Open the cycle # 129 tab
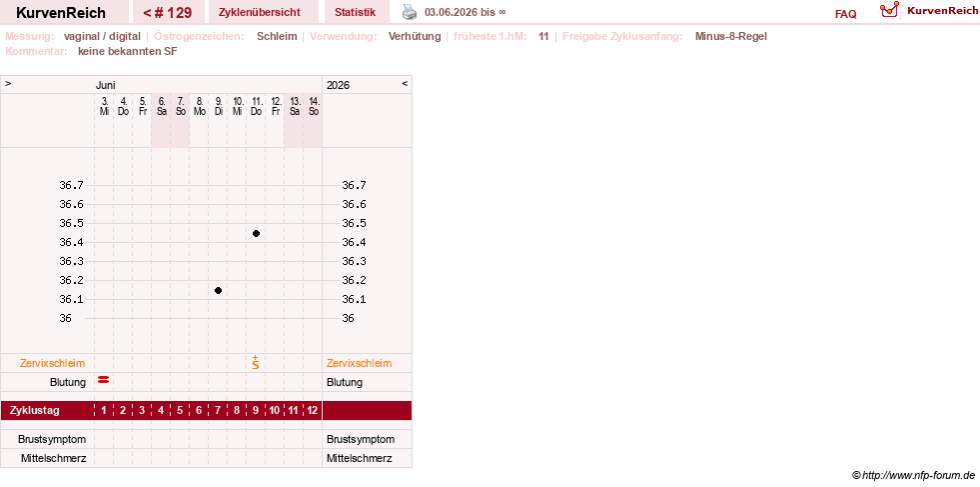The width and height of the screenshot is (980, 487). click(168, 12)
